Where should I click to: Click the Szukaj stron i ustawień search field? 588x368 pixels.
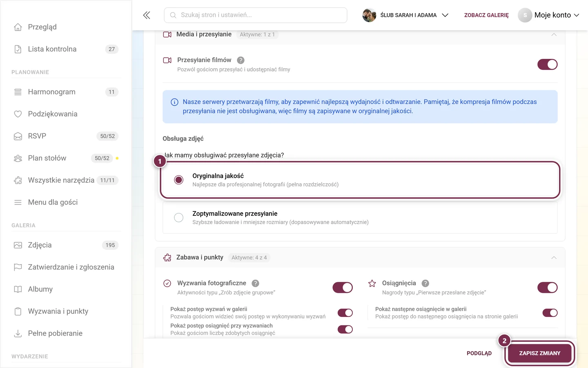coord(256,15)
